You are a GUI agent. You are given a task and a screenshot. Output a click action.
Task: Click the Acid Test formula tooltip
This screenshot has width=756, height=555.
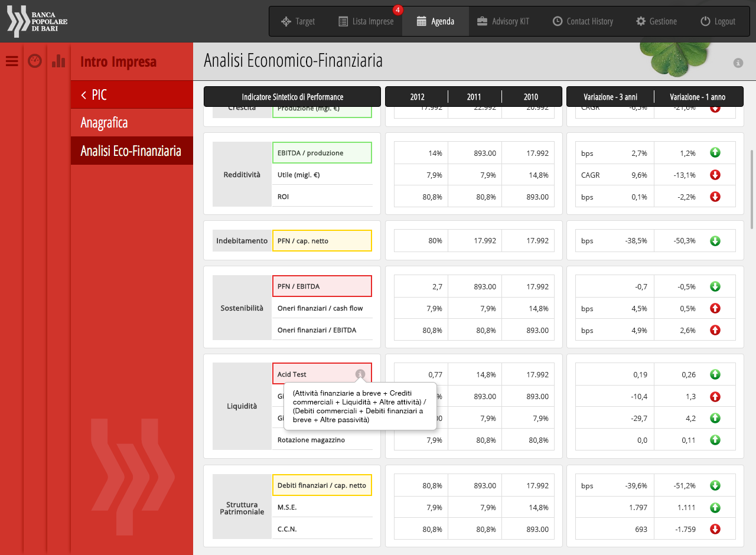360,406
